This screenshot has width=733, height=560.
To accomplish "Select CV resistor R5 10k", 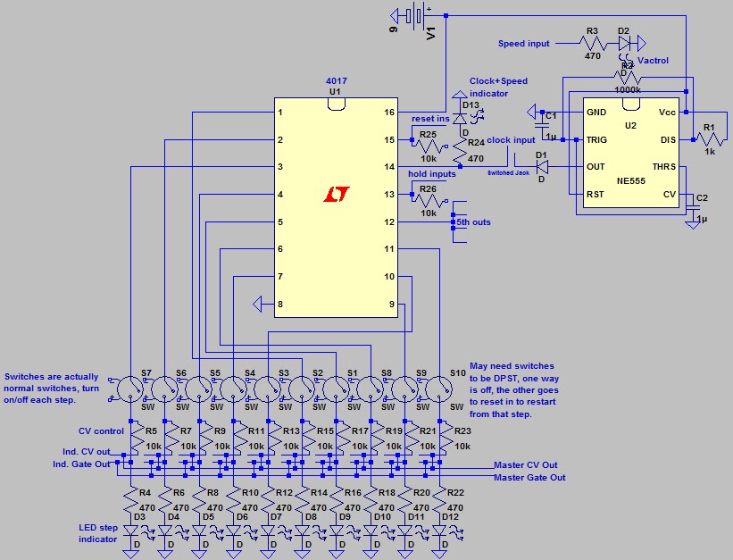I will point(137,438).
